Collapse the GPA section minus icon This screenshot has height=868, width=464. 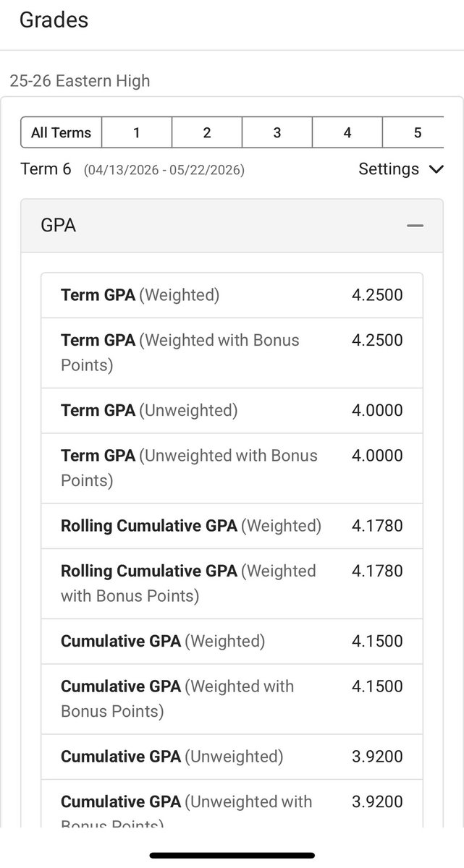point(415,226)
